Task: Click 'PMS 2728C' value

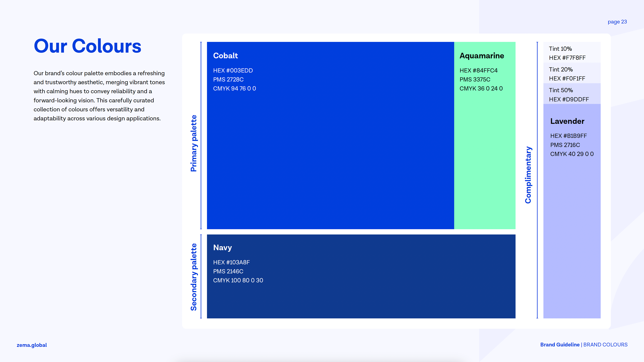Action: (x=228, y=79)
